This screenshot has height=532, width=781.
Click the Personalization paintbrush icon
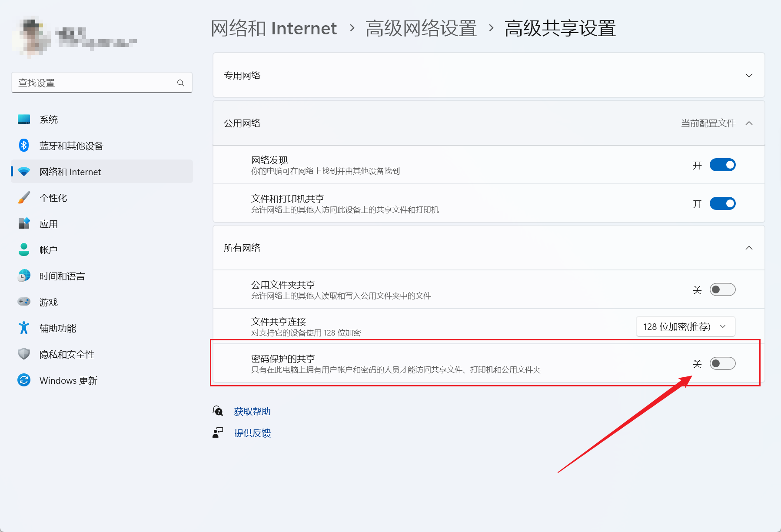coord(24,198)
